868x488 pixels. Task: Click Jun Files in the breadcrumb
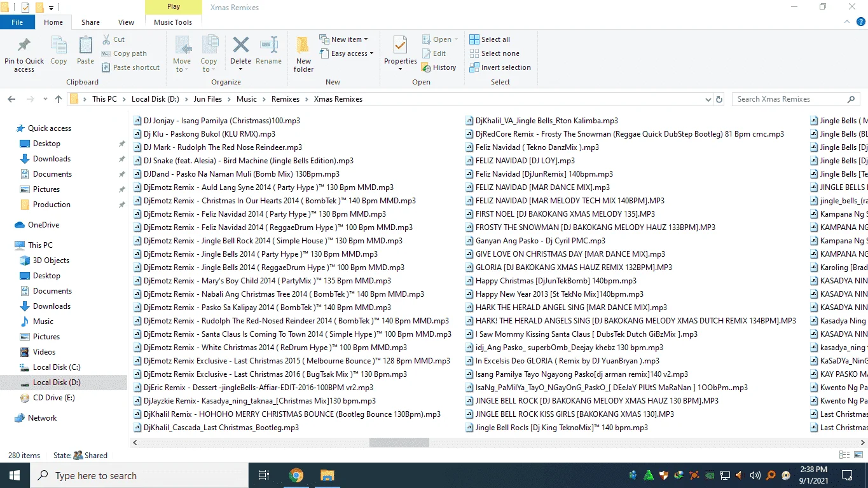coord(207,99)
